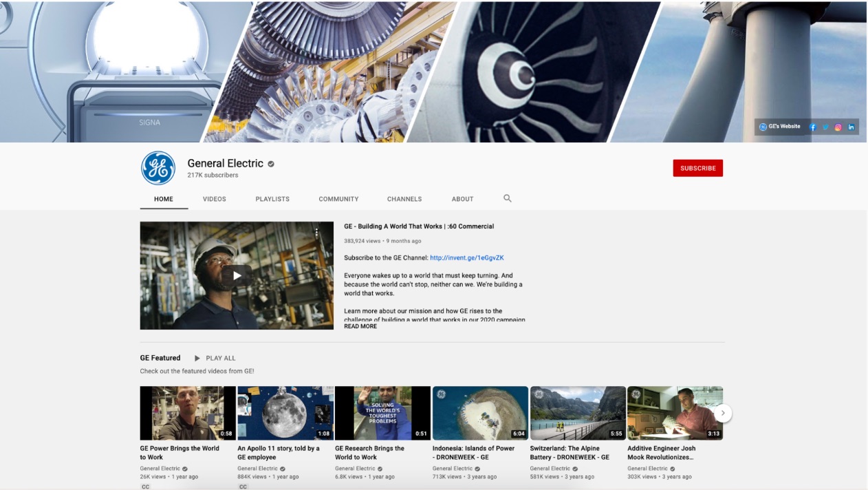
Task: Click the 0:58 duration badge
Action: 226,434
